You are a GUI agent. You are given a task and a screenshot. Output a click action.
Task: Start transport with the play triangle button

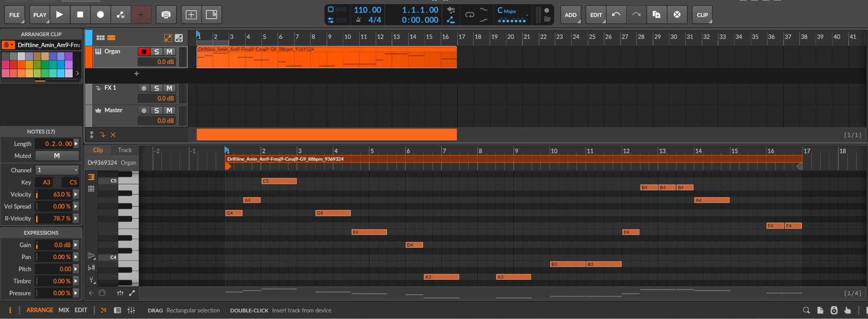[59, 14]
